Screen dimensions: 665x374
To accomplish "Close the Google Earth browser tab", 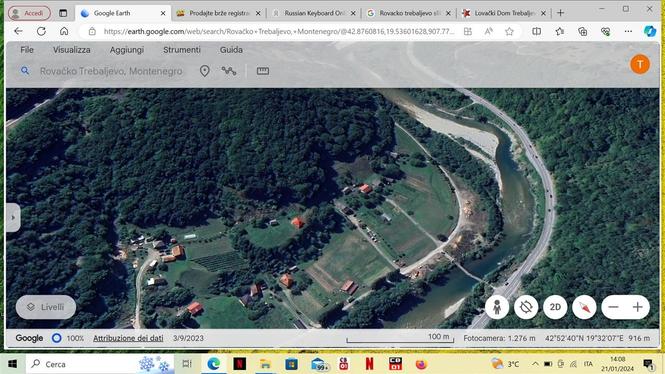I will [x=163, y=13].
